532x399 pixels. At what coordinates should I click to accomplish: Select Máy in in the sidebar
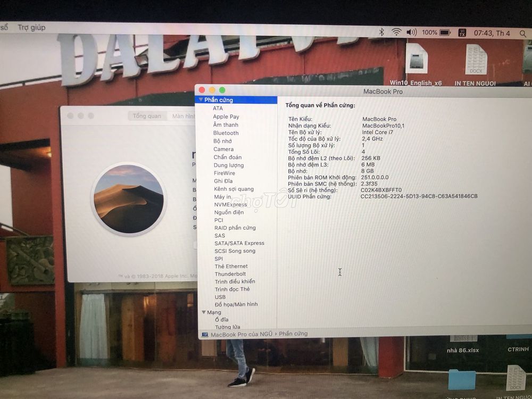coord(222,197)
